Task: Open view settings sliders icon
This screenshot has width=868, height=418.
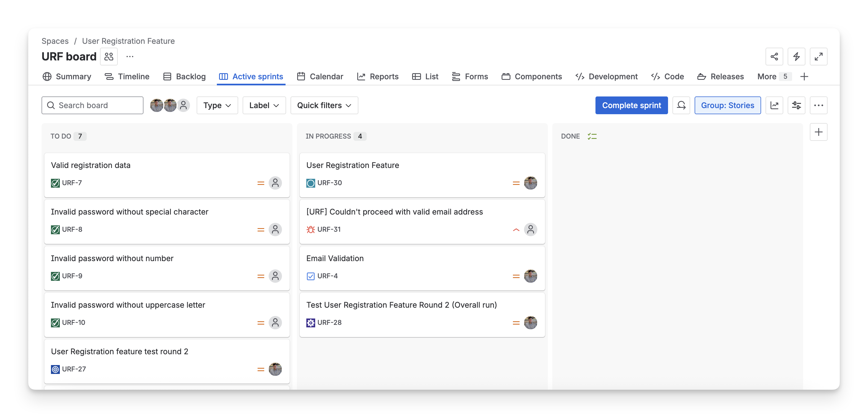Action: tap(796, 106)
